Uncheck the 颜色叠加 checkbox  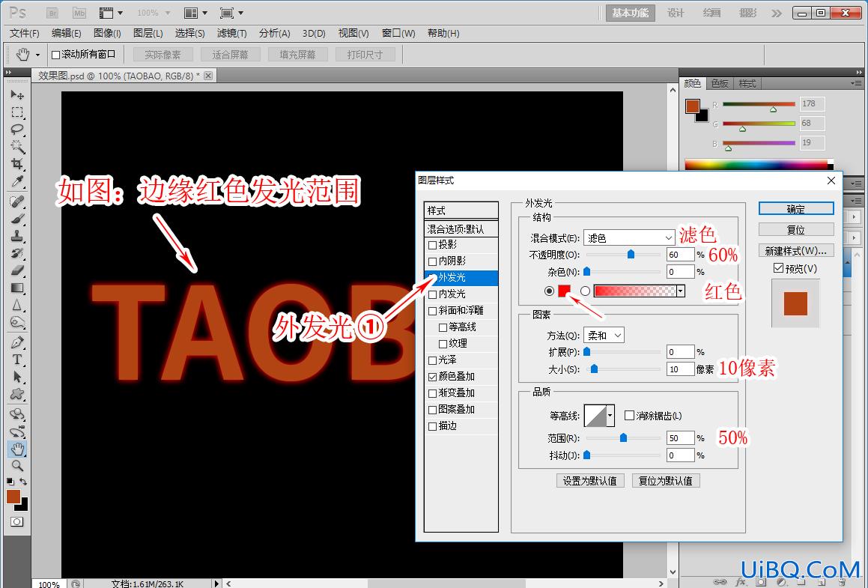pyautogui.click(x=433, y=377)
